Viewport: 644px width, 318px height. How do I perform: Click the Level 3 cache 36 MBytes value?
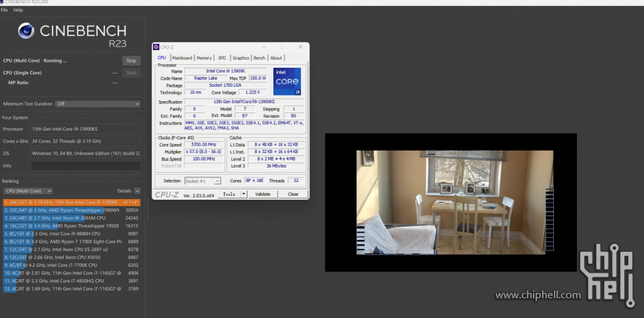(277, 166)
